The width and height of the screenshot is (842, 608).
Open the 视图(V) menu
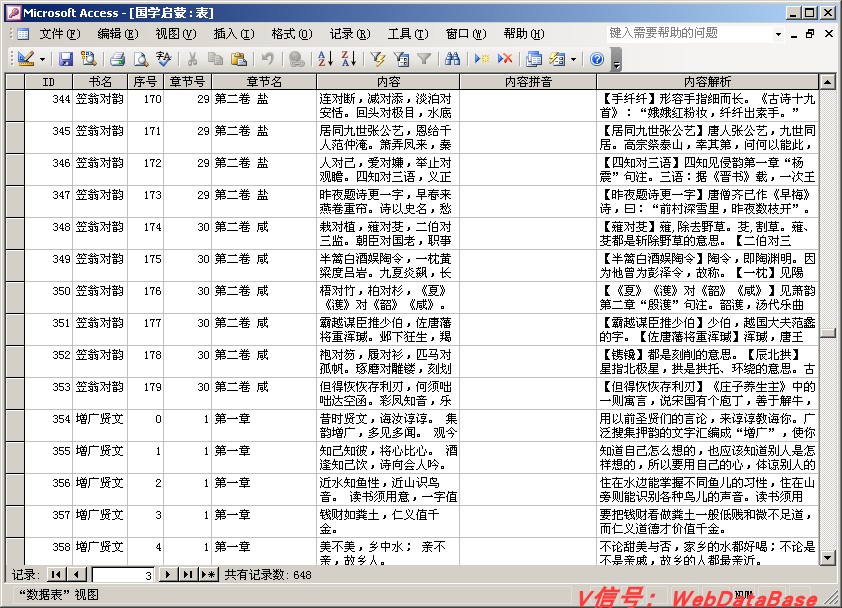pos(176,34)
